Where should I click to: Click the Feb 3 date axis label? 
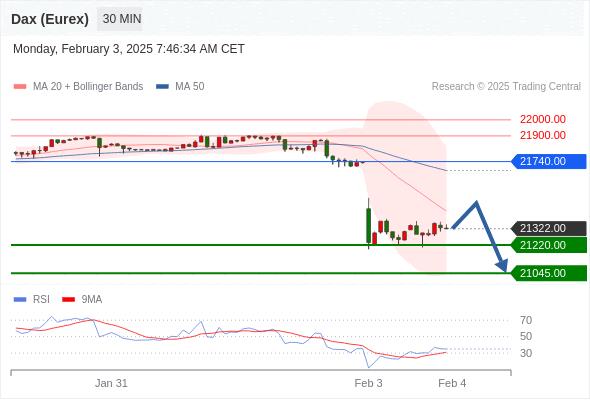pos(368,383)
